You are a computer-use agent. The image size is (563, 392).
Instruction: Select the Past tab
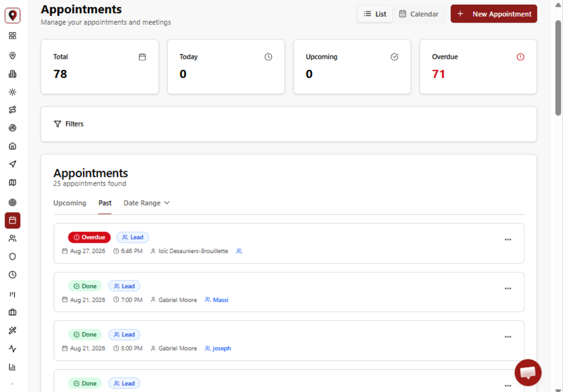[105, 203]
